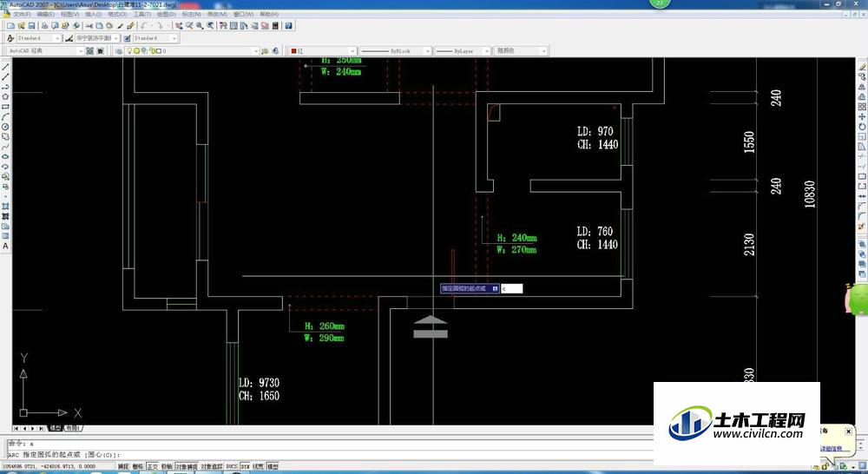Toggle DYN dynamic input in status bar
The image size is (868, 474).
coord(246,467)
